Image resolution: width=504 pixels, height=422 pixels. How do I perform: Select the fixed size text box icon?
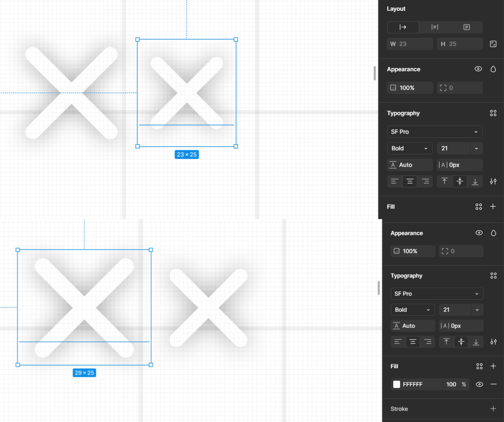pyautogui.click(x=466, y=27)
